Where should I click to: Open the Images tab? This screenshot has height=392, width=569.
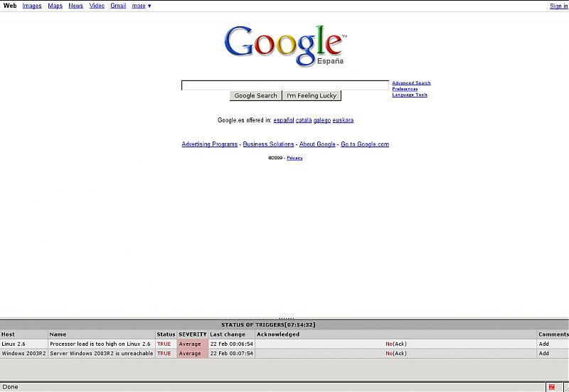click(32, 6)
